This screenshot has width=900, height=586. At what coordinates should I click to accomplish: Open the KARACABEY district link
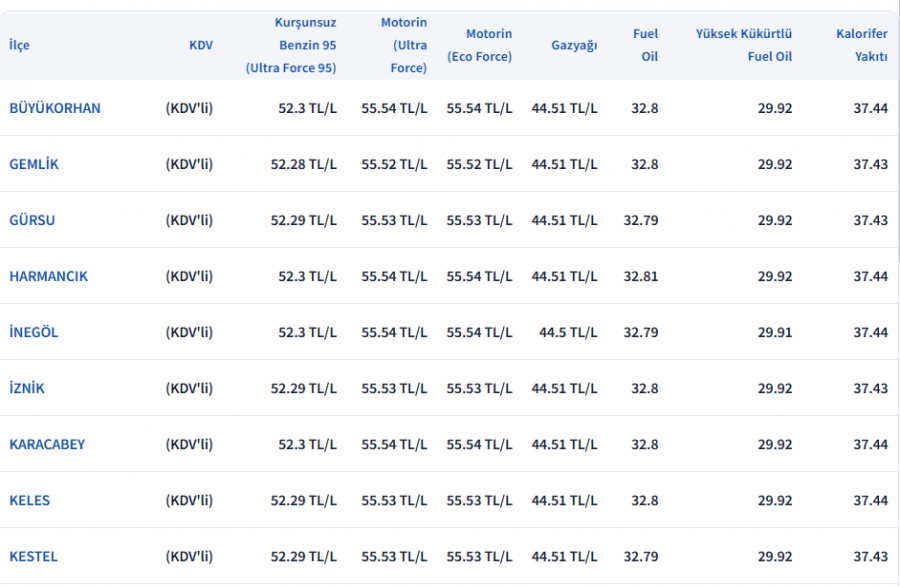pos(47,444)
